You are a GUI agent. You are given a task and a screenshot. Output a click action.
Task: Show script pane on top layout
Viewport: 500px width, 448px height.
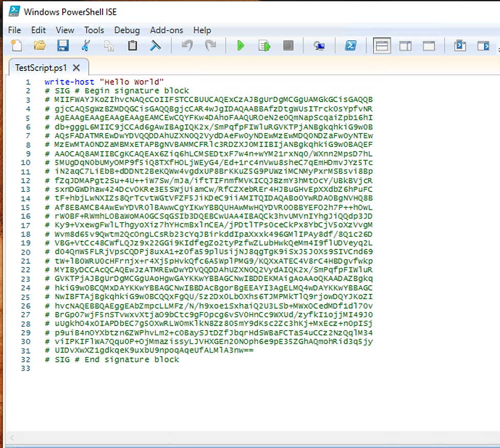[x=382, y=46]
